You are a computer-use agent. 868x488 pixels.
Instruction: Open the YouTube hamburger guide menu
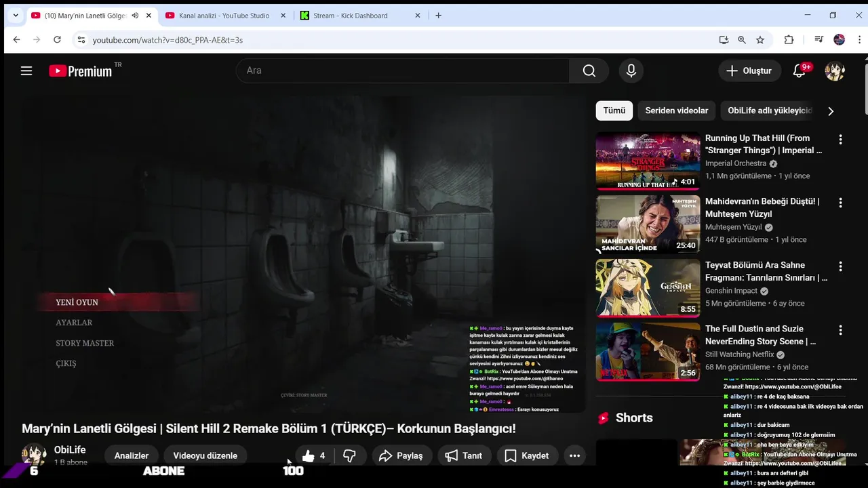point(26,70)
